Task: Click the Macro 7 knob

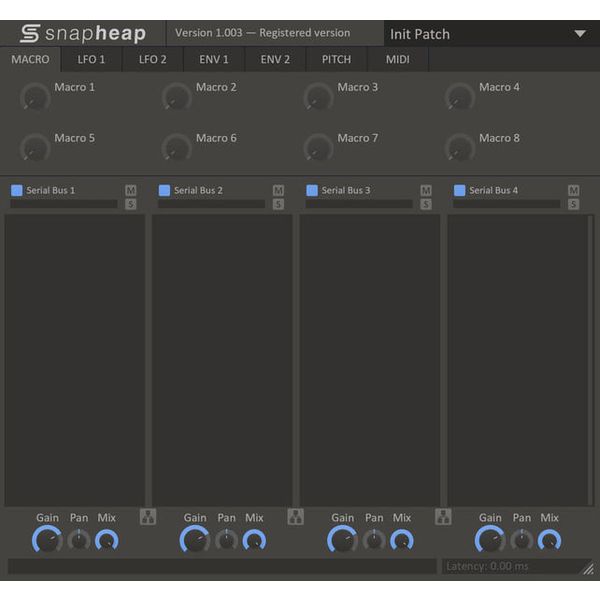Action: pos(318,148)
